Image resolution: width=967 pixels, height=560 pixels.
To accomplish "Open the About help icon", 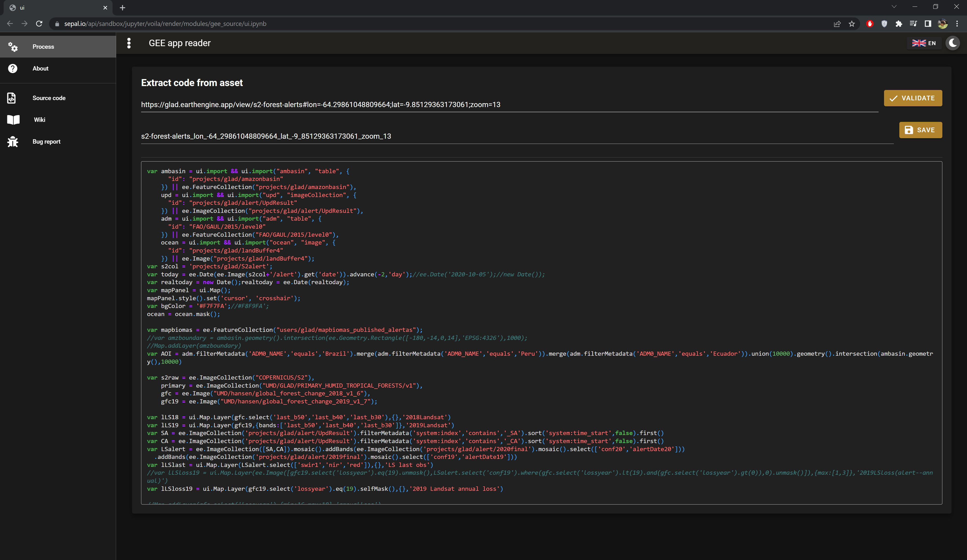I will 13,69.
